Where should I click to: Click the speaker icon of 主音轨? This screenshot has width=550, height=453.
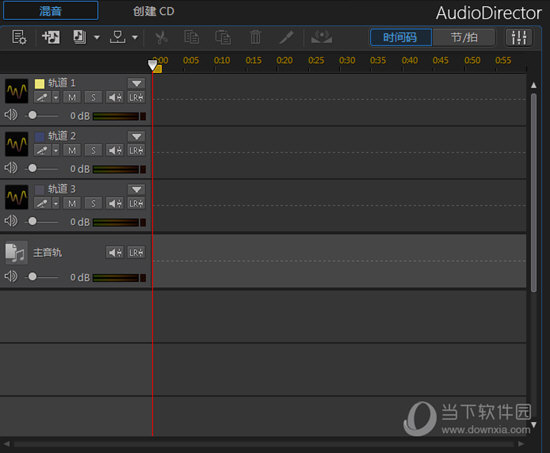11,276
